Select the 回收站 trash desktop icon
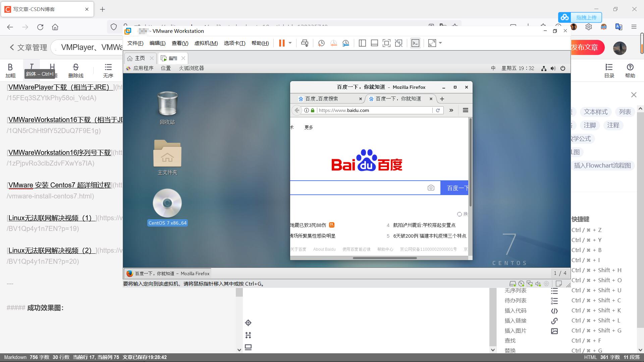This screenshot has height=362, width=644. click(x=167, y=108)
